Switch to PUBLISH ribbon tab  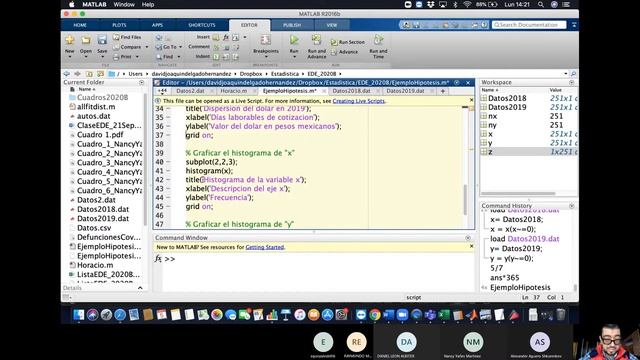pyautogui.click(x=292, y=25)
